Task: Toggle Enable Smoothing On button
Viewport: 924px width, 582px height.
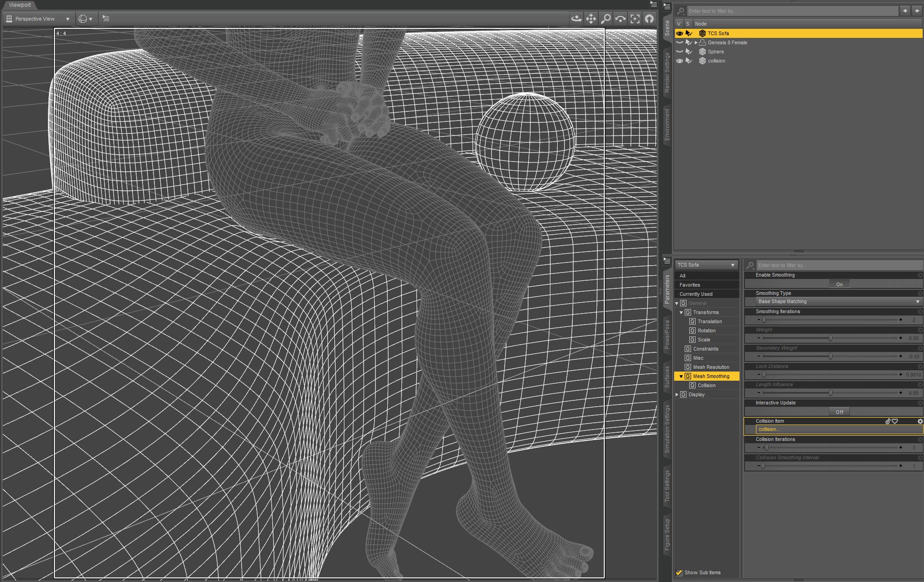Action: pos(839,284)
